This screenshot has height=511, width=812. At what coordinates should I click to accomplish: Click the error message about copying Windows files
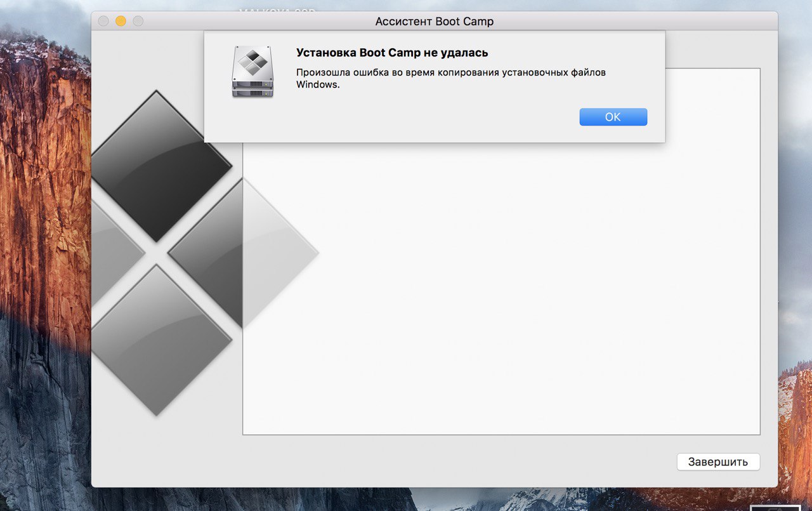click(x=451, y=78)
